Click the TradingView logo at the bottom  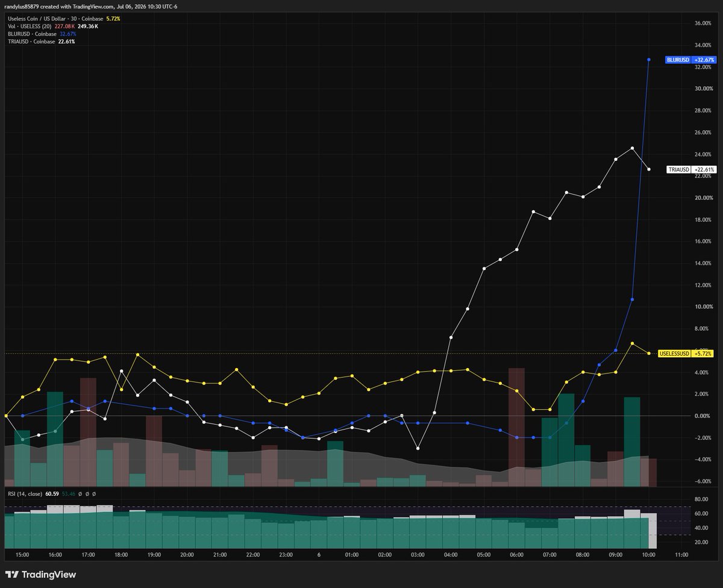[40, 574]
